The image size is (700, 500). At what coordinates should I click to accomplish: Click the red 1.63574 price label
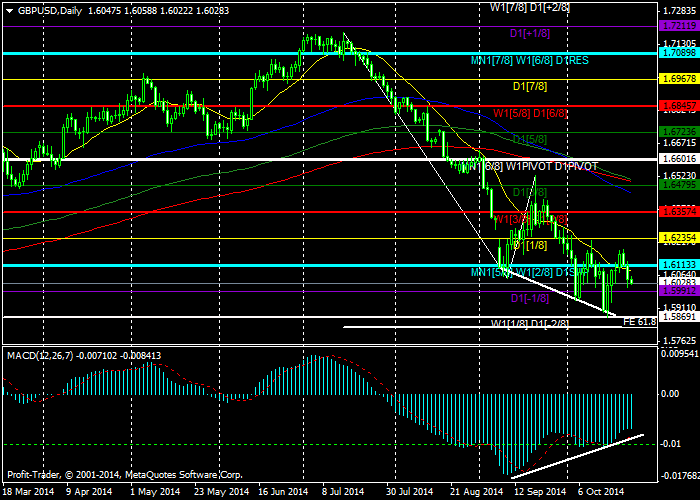[679, 211]
